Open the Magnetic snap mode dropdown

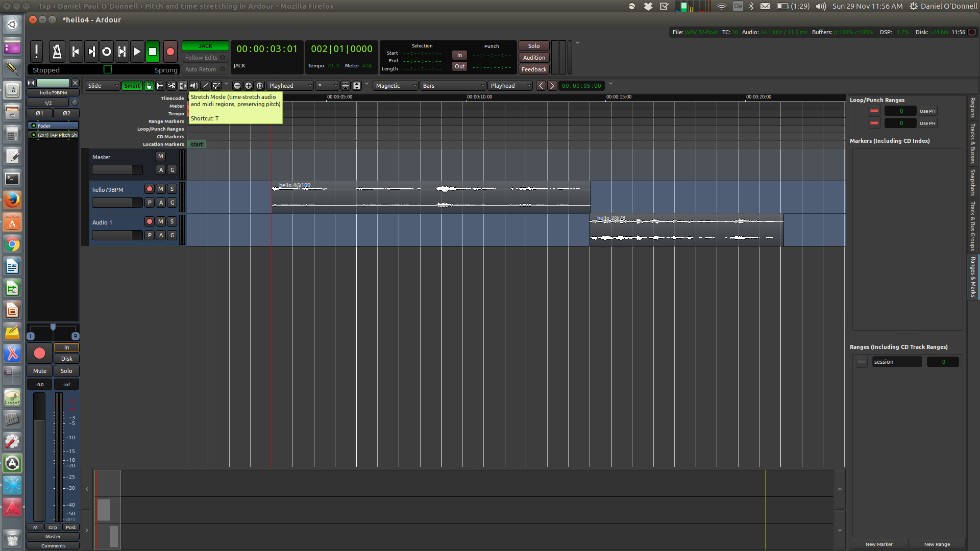tap(396, 86)
